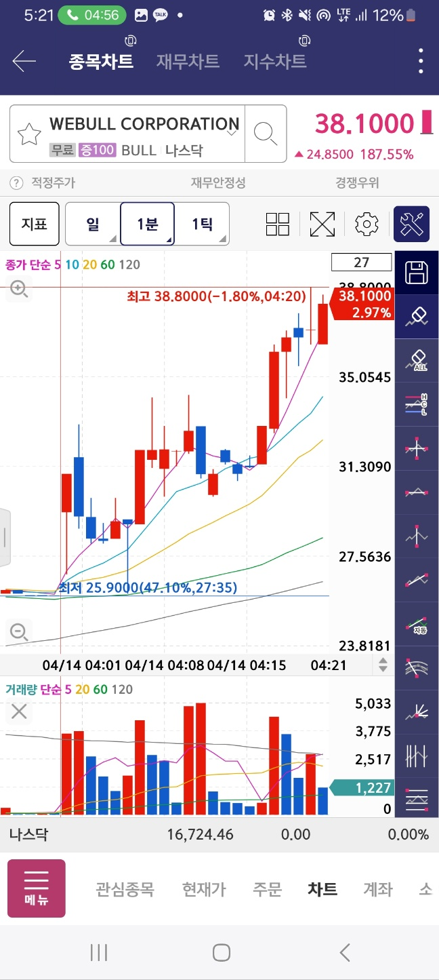Viewport: 439px width, 980px height.
Task: Tap the 나스닥 index ticker row
Action: tap(219, 835)
